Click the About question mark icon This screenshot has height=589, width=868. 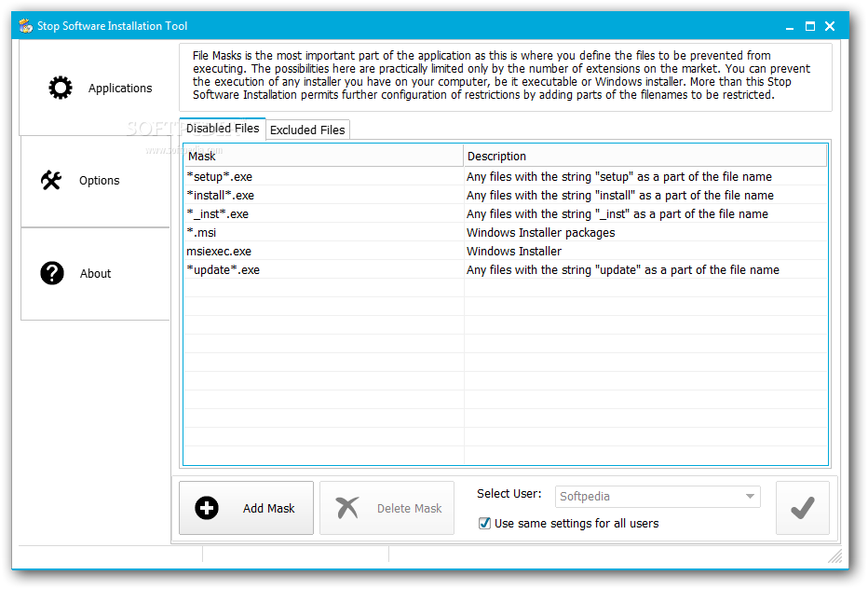point(52,273)
